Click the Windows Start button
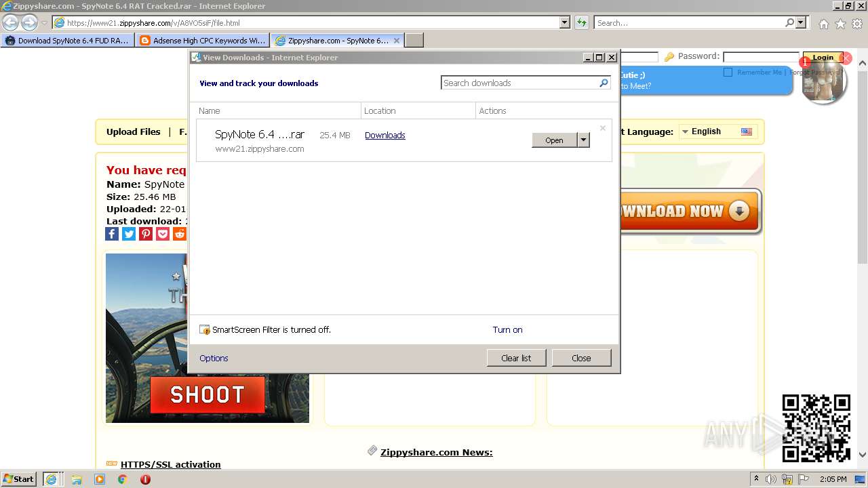The image size is (868, 488). tap(19, 479)
